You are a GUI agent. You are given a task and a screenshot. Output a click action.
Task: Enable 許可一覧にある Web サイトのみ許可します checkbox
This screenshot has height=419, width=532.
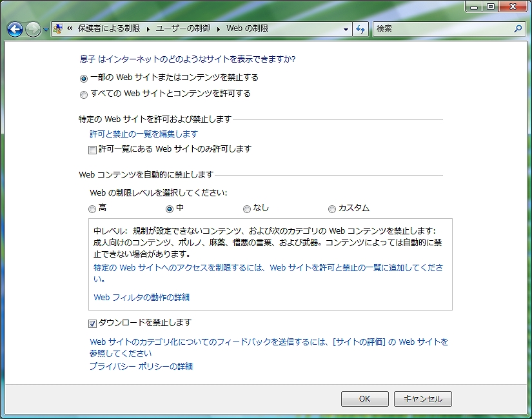[x=93, y=150]
